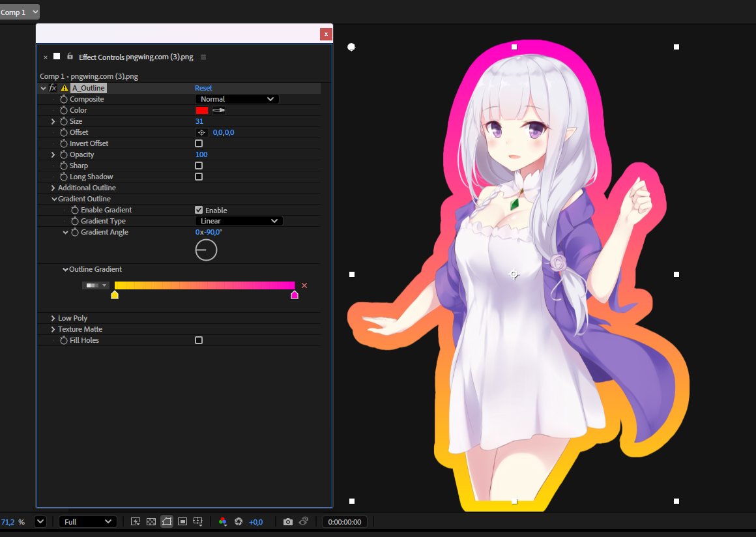Collapse the Gradient Angle property
Viewport: 756px width, 537px height.
pyautogui.click(x=65, y=233)
